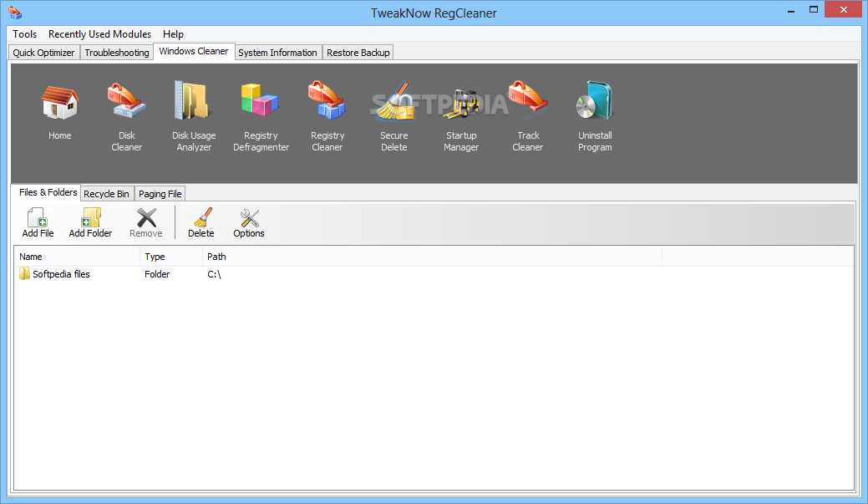868x504 pixels.
Task: Open the Tools menu
Action: [24, 34]
